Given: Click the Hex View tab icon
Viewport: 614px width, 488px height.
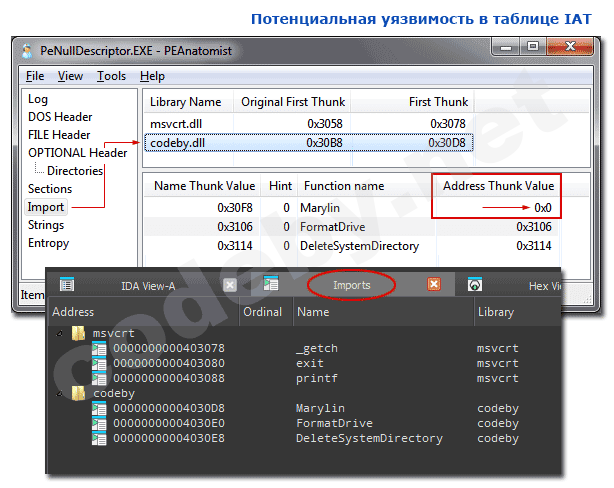Looking at the screenshot, I should pyautogui.click(x=476, y=285).
